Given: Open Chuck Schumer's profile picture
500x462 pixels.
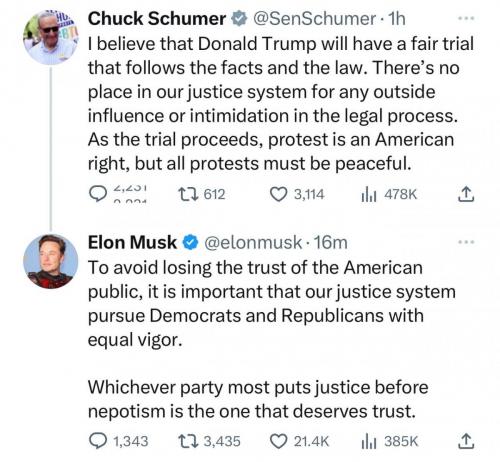Looking at the screenshot, I should click(50, 37).
